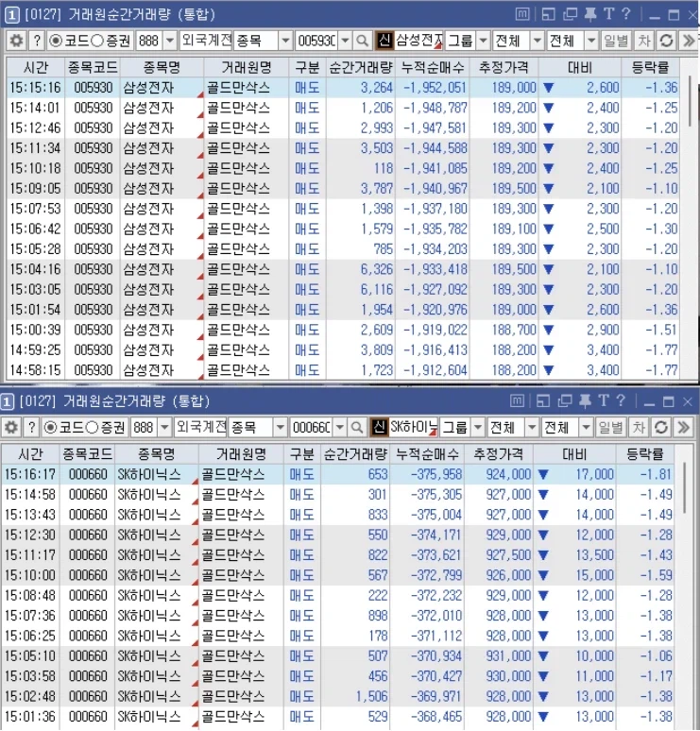Open 종목 dropdown in bottom window

click(280, 428)
